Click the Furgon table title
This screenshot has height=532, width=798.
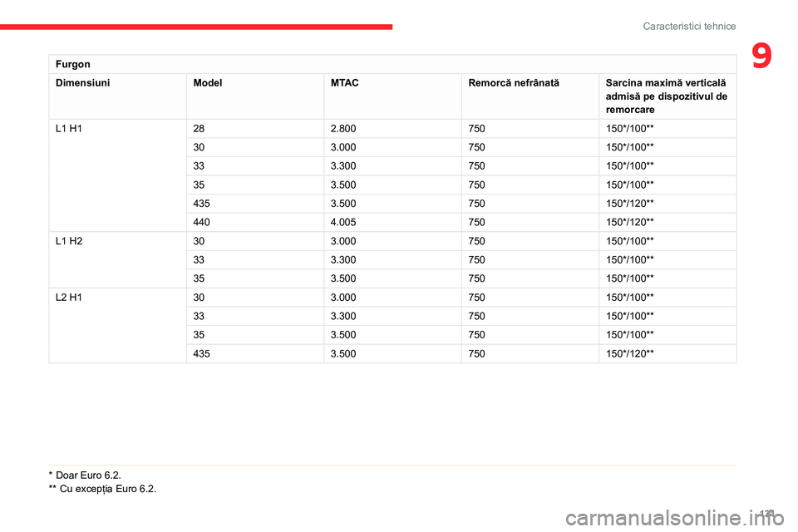click(73, 64)
